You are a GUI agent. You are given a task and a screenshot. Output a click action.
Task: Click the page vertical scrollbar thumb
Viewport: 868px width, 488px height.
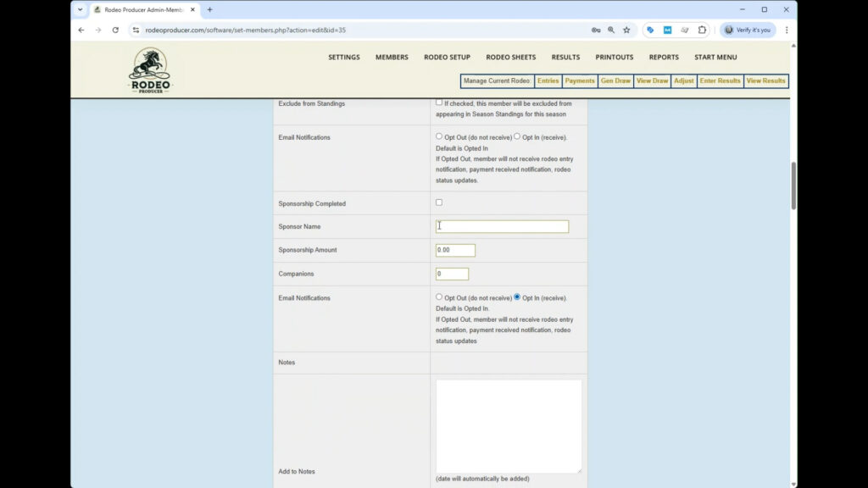[793, 186]
